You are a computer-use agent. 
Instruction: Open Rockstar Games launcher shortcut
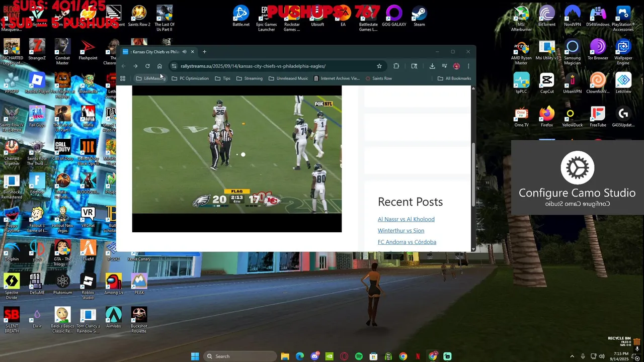(292, 19)
